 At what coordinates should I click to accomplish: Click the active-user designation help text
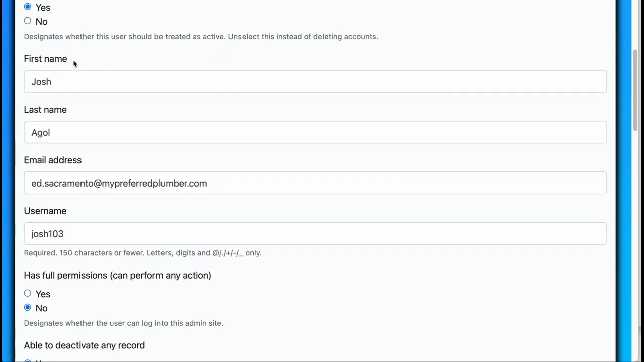(201, 36)
